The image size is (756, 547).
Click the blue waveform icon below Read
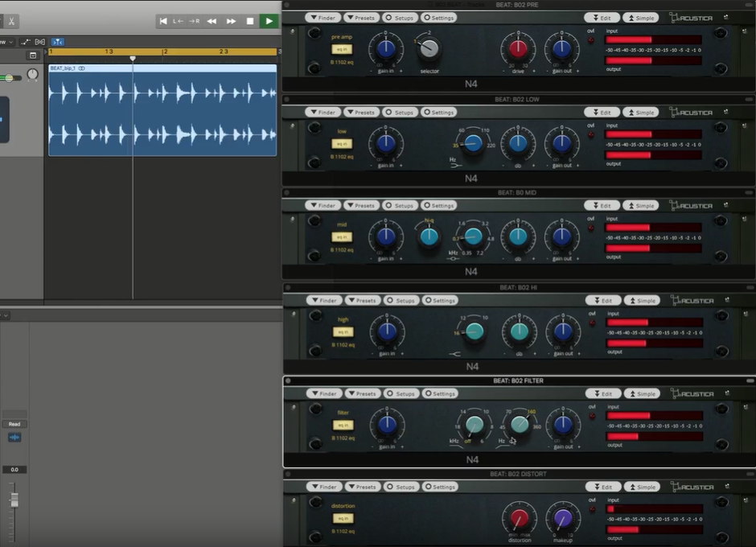coord(14,438)
